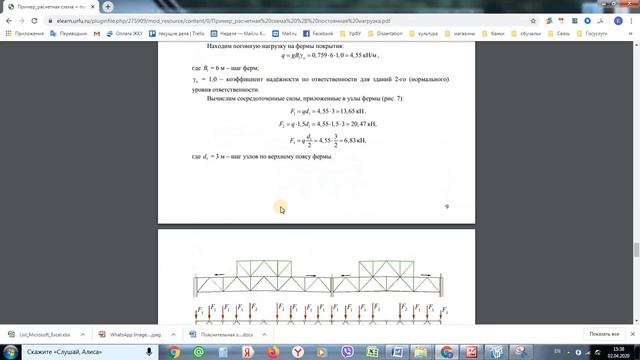This screenshot has width=640, height=360.
Task: Open the Chrome three-dot menu
Action: click(x=631, y=21)
